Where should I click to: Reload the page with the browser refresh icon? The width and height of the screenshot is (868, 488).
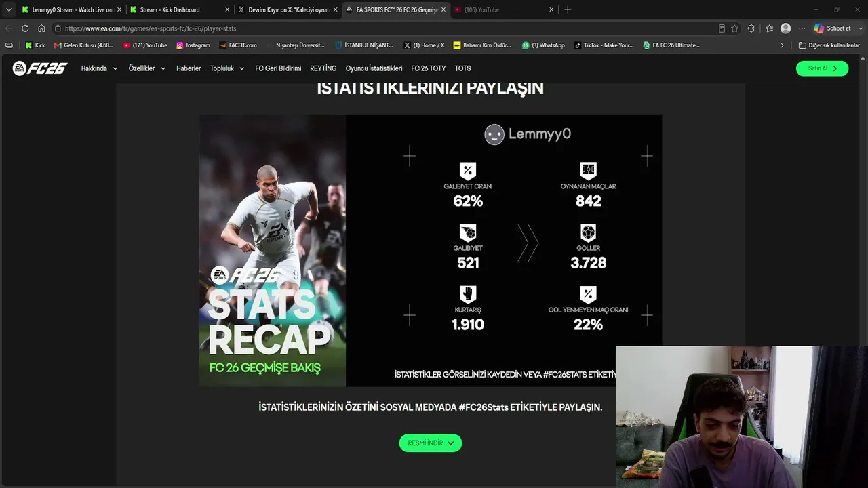[25, 28]
